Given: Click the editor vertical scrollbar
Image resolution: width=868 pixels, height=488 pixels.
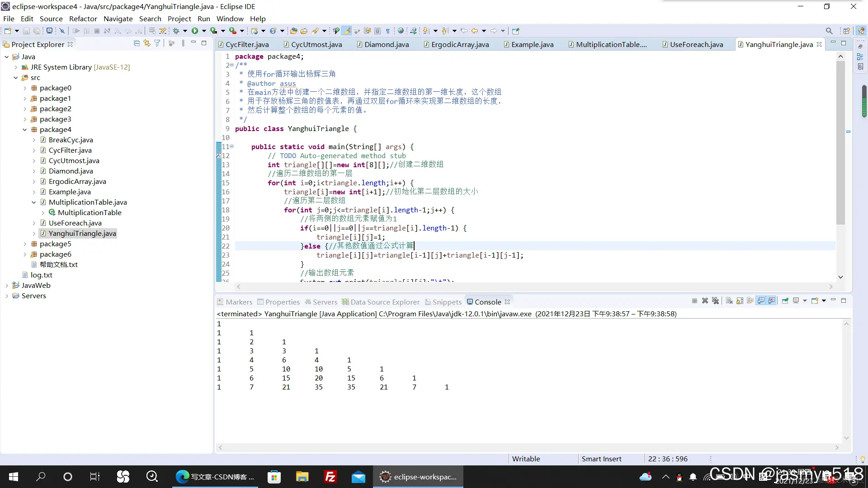Looking at the screenshot, I should (840, 143).
